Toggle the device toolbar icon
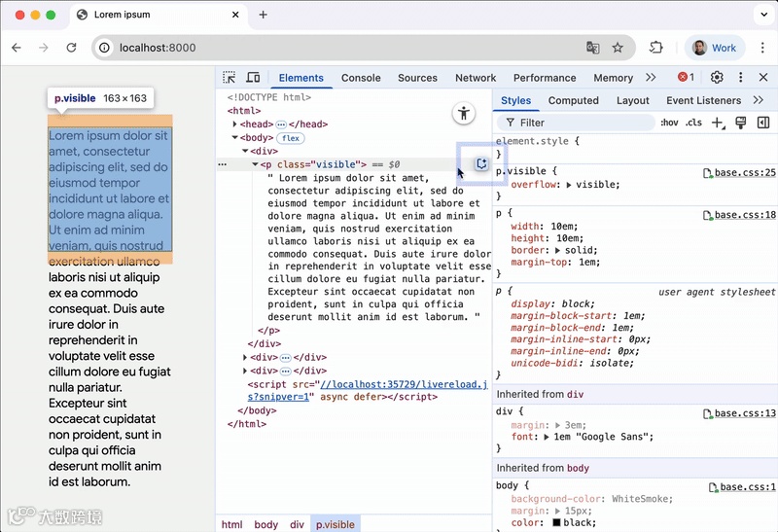This screenshot has height=532, width=778. point(253,78)
